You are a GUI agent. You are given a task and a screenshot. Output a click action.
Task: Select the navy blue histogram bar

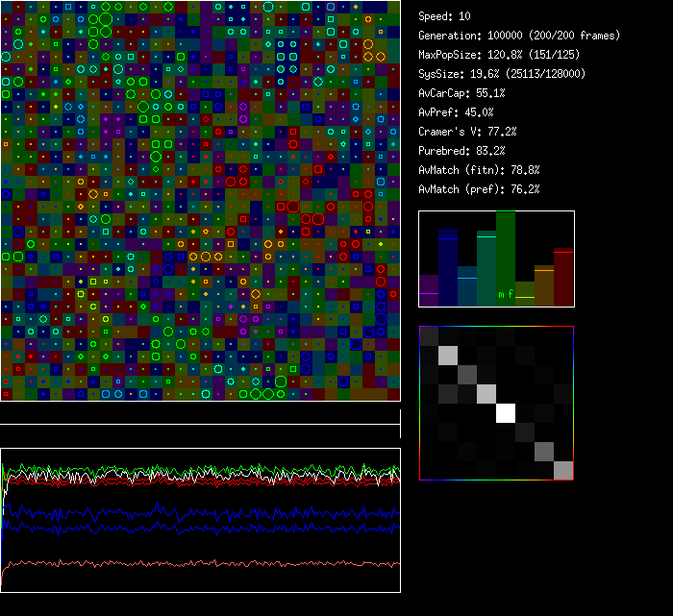pyautogui.click(x=448, y=267)
